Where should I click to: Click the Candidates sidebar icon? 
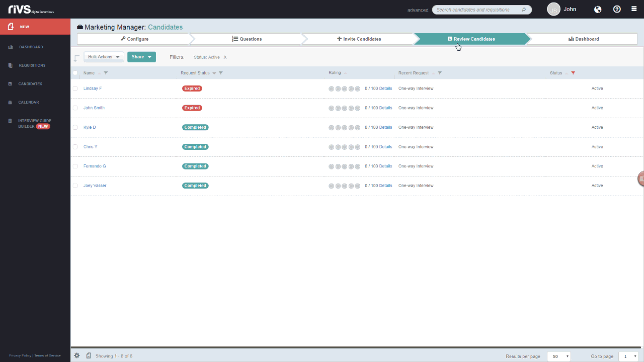11,84
